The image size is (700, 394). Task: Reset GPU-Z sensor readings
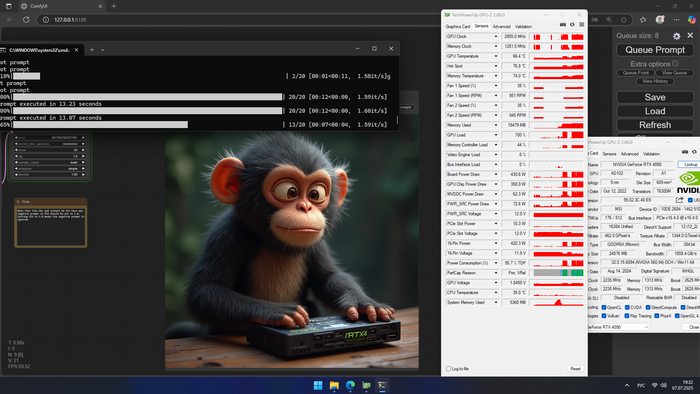(575, 369)
